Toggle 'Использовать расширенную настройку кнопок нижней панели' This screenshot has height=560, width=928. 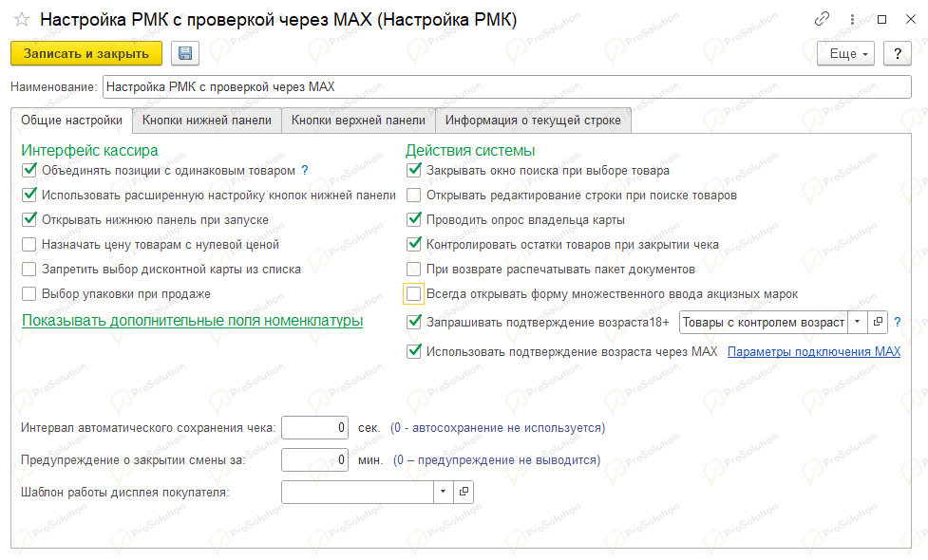pyautogui.click(x=29, y=196)
